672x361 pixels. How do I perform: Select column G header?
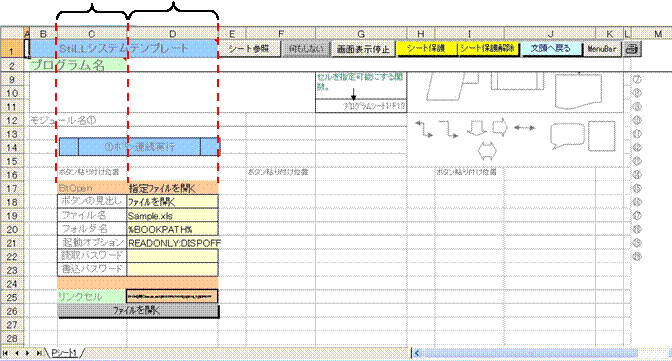(x=361, y=34)
